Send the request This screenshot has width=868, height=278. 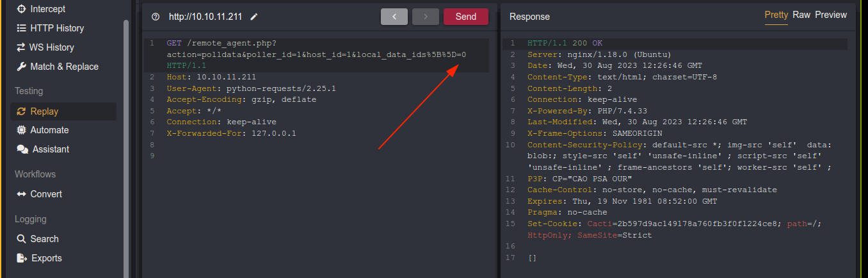pos(465,17)
